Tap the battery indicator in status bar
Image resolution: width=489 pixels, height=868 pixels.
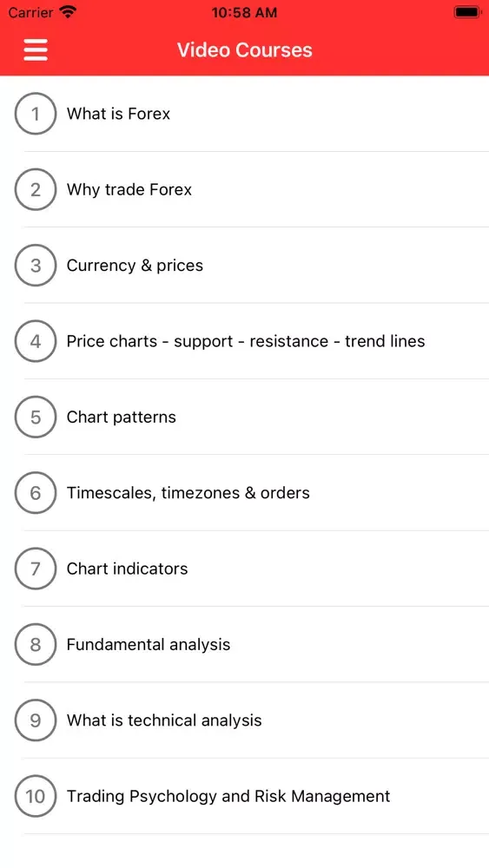(x=467, y=12)
